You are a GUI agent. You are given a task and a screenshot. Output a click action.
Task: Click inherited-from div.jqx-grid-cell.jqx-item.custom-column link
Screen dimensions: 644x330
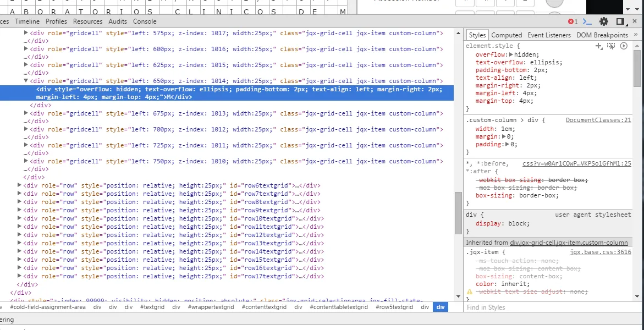pos(569,243)
